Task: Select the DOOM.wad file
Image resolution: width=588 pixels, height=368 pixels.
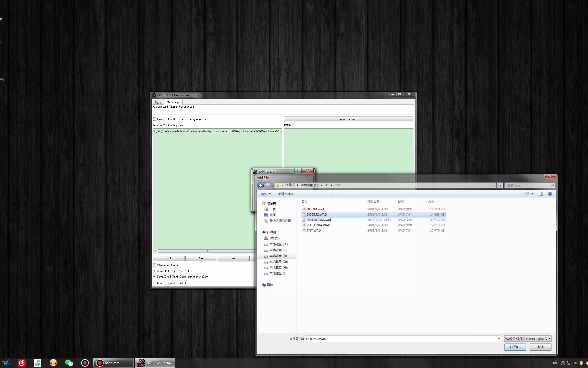Action: coord(373,209)
